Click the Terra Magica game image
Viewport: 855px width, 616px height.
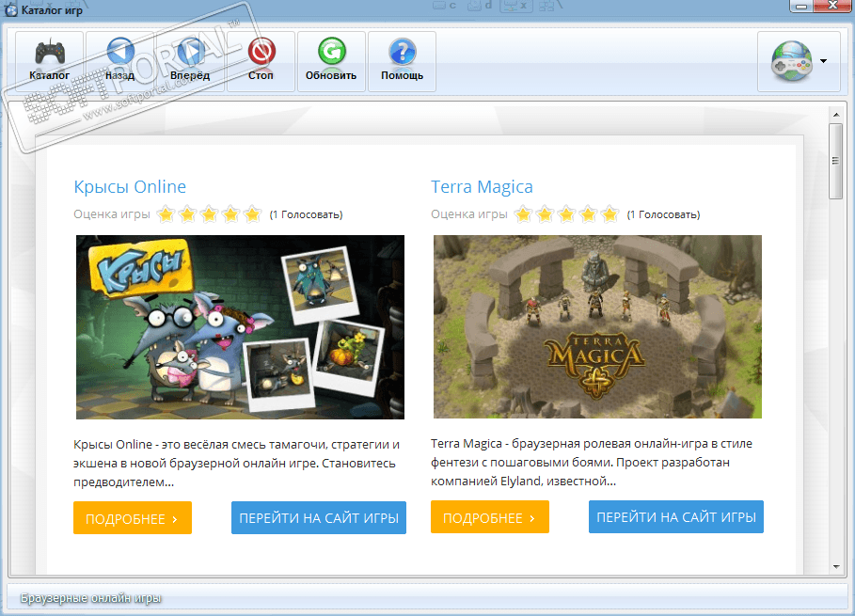coord(597,326)
